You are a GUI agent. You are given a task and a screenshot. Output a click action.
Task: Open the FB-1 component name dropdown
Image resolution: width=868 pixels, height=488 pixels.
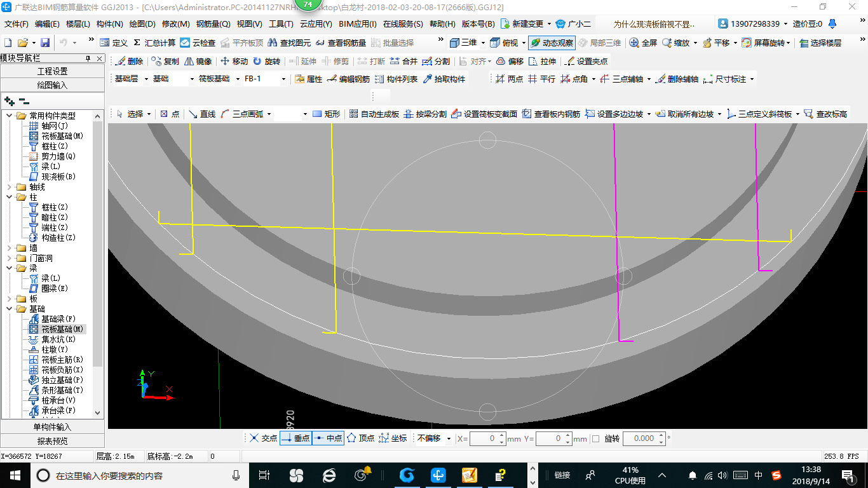(283, 79)
